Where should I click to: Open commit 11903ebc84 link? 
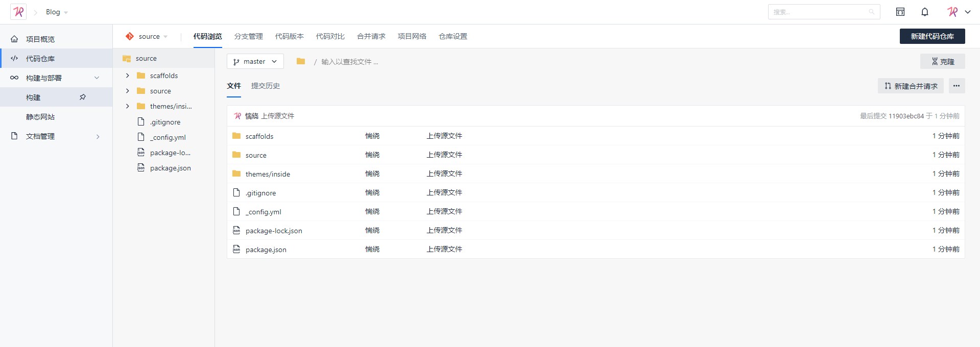(906, 116)
